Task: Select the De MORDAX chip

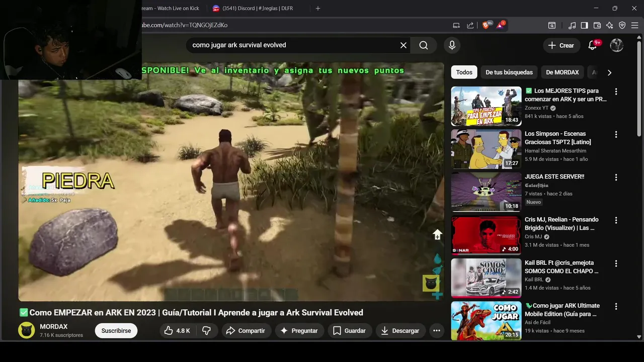Action: tap(562, 72)
